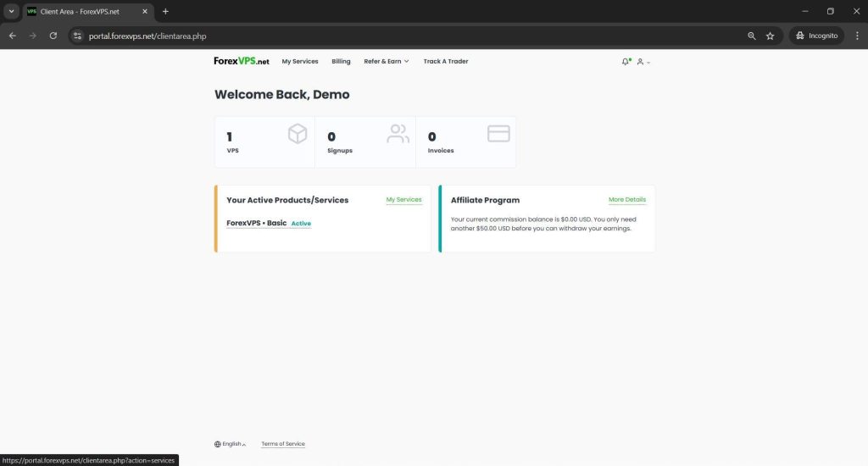
Task: Open Track A Trader page
Action: (x=446, y=62)
